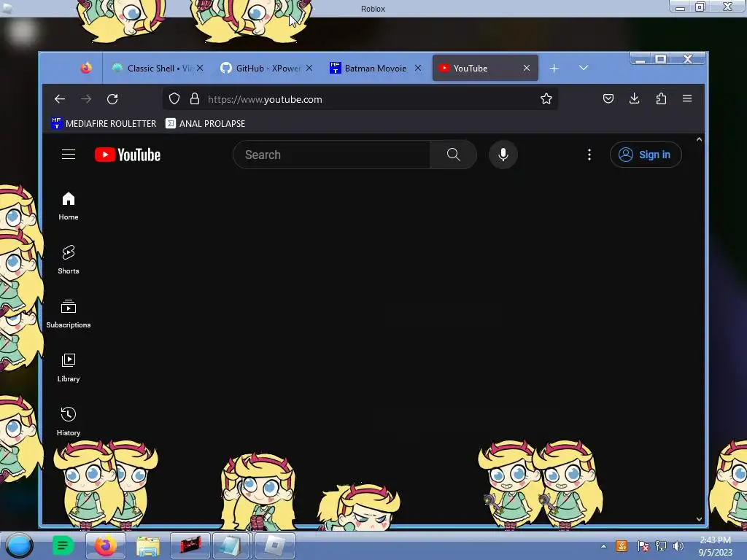
Task: Save page to Pocket
Action: click(x=608, y=98)
